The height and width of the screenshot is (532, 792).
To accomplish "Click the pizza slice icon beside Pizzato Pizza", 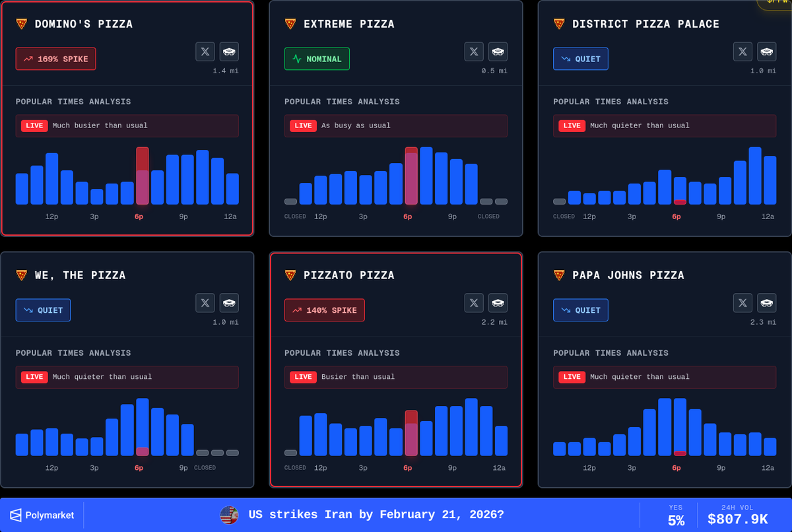I will (290, 275).
